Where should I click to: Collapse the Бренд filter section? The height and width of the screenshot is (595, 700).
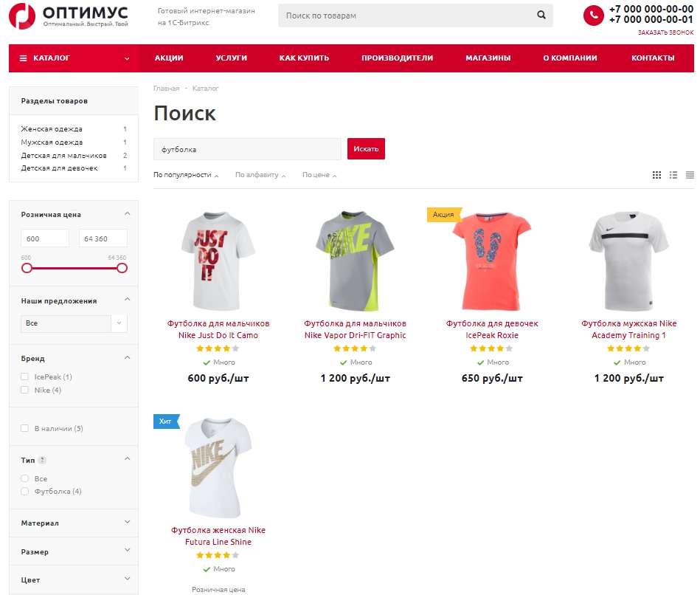tap(127, 358)
